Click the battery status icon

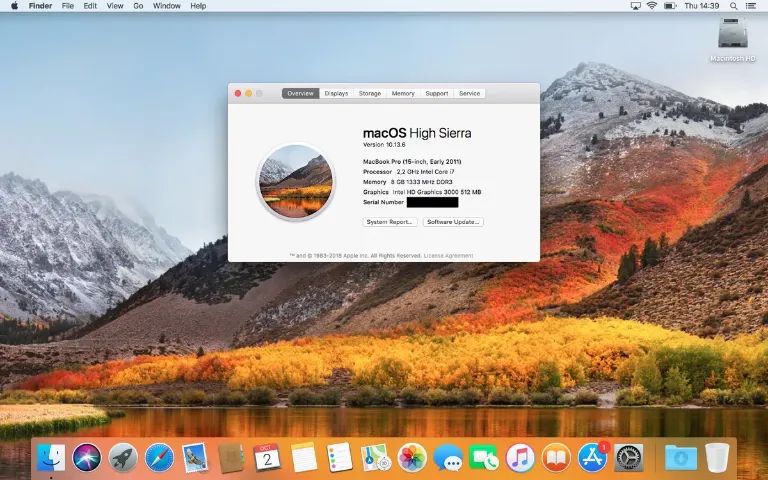pos(670,6)
